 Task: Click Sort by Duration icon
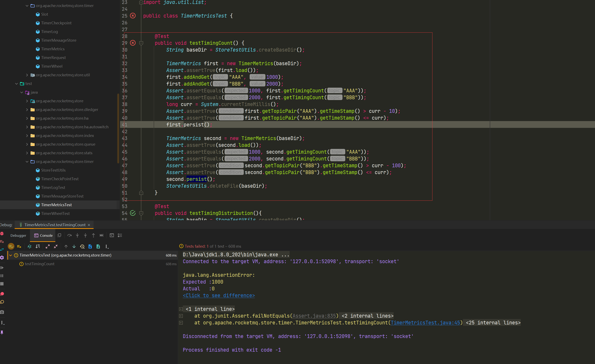pyautogui.click(x=38, y=246)
